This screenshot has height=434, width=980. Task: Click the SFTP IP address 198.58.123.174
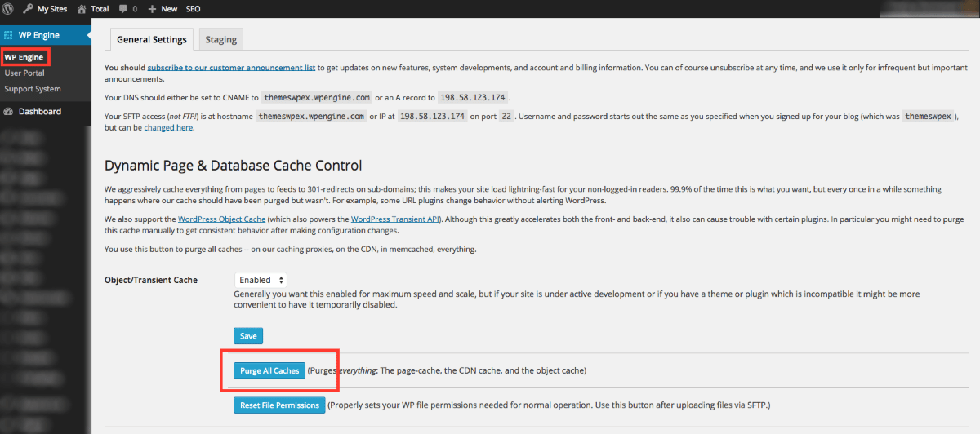[433, 117]
